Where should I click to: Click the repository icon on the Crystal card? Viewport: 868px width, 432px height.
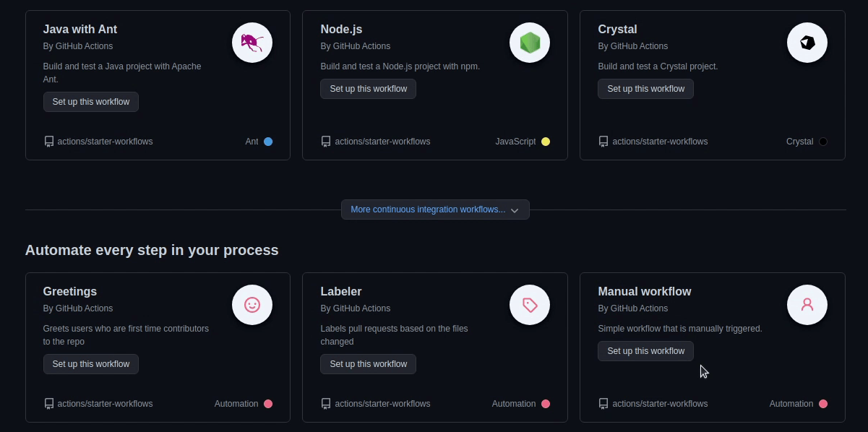603,142
